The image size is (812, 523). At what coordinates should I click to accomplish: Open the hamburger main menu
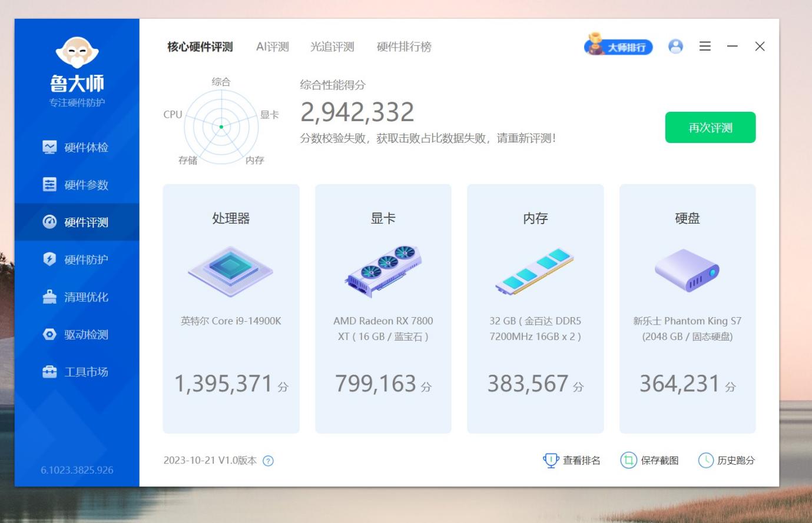[x=705, y=46]
